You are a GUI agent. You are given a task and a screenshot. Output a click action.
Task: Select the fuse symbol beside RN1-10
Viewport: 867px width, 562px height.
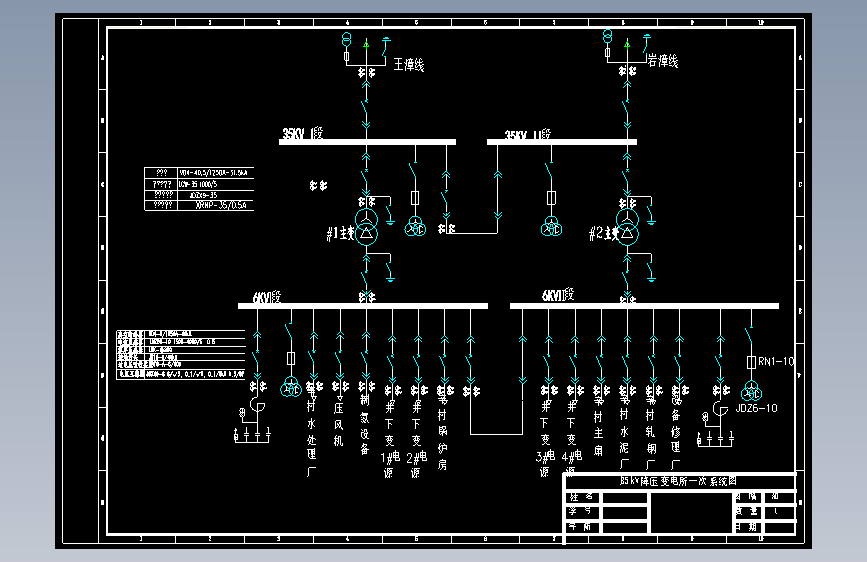751,362
